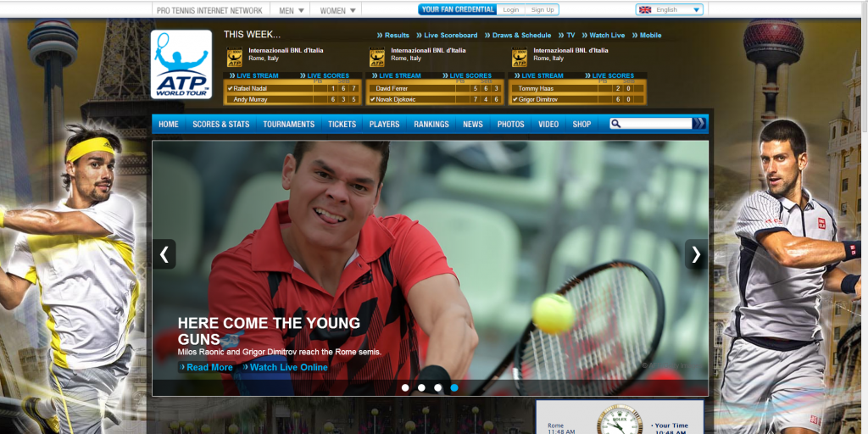This screenshot has height=434, width=868.
Task: Click the magnifying glass search icon
Action: pos(615,124)
